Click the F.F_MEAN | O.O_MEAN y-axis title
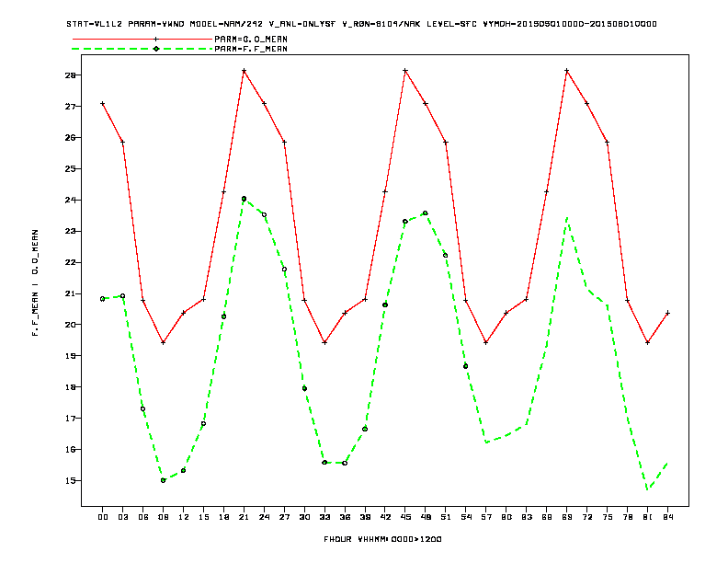728x563 pixels. click(35, 282)
